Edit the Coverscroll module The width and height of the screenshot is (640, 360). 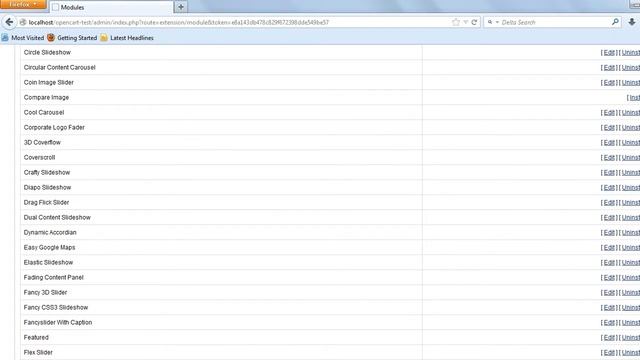click(609, 158)
